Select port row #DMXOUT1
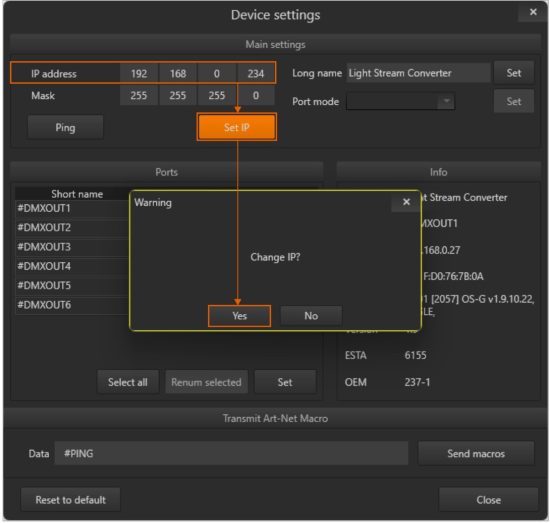The height and width of the screenshot is (523, 550). [x=73, y=208]
